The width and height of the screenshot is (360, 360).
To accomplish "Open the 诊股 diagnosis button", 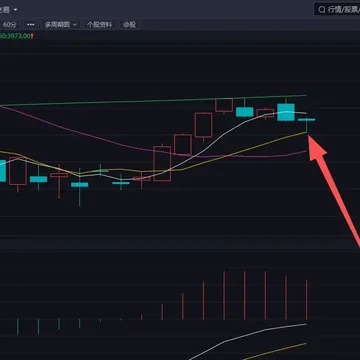I will 129,24.
